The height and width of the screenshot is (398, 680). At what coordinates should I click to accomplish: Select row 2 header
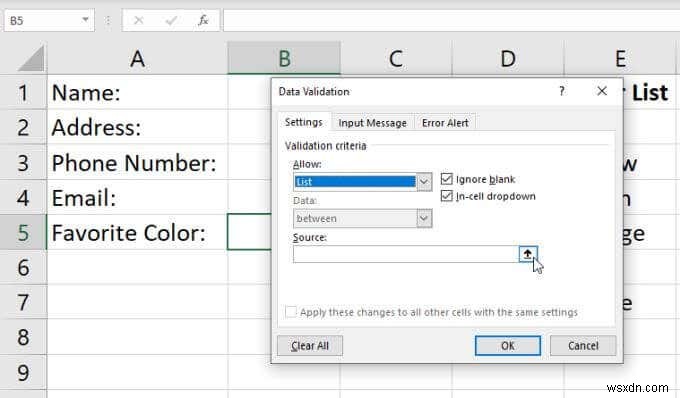tap(23, 127)
